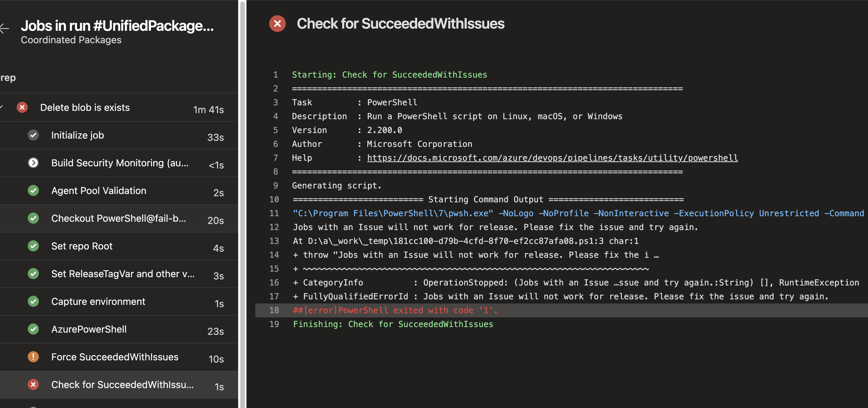Click the large red error icon in log header

[277, 24]
